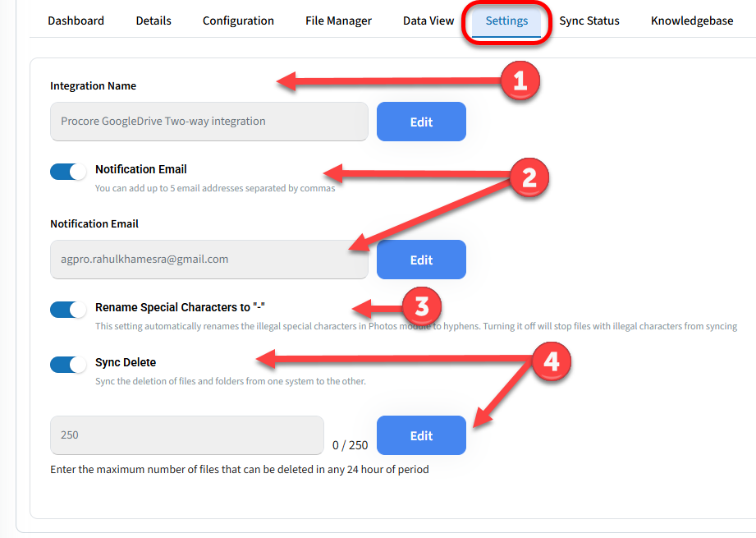Screen dimensions: 756x538
Task: Open the Dashboard tab
Action: (x=76, y=21)
